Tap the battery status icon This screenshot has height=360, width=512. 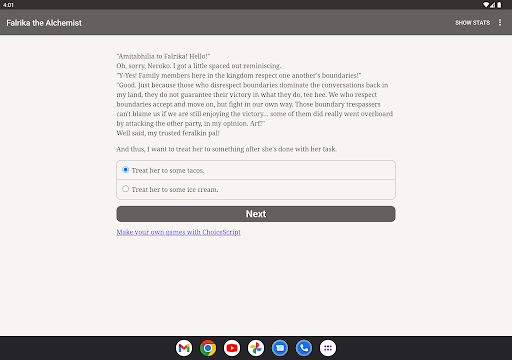click(x=499, y=5)
